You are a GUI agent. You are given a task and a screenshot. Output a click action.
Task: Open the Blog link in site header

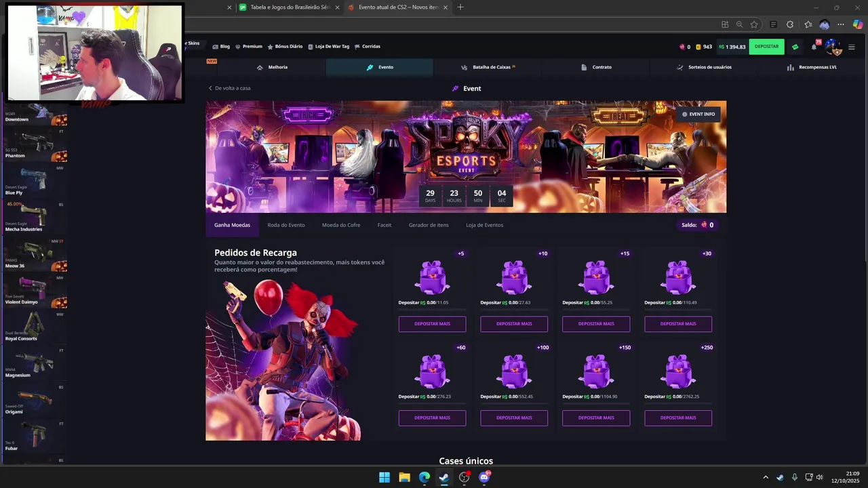pyautogui.click(x=221, y=47)
